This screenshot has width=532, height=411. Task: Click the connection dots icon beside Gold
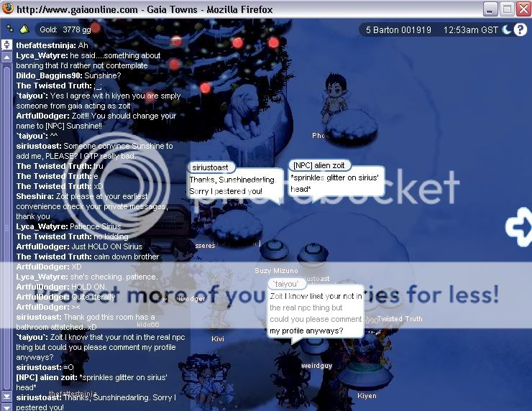pos(10,29)
